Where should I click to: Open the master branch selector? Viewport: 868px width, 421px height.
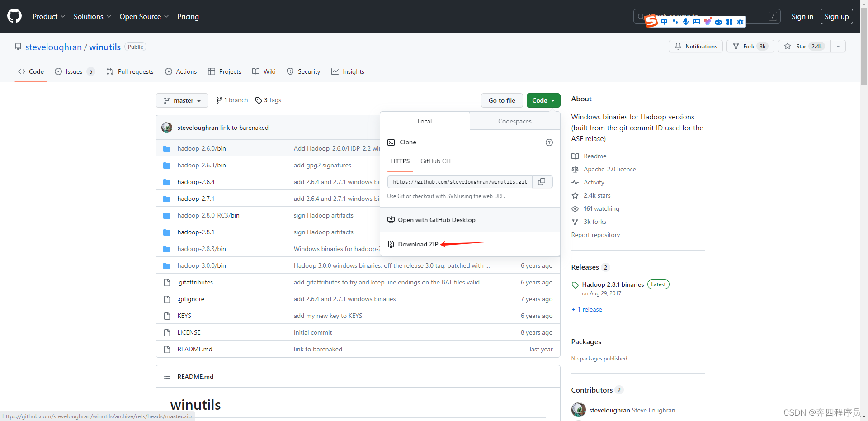click(182, 100)
